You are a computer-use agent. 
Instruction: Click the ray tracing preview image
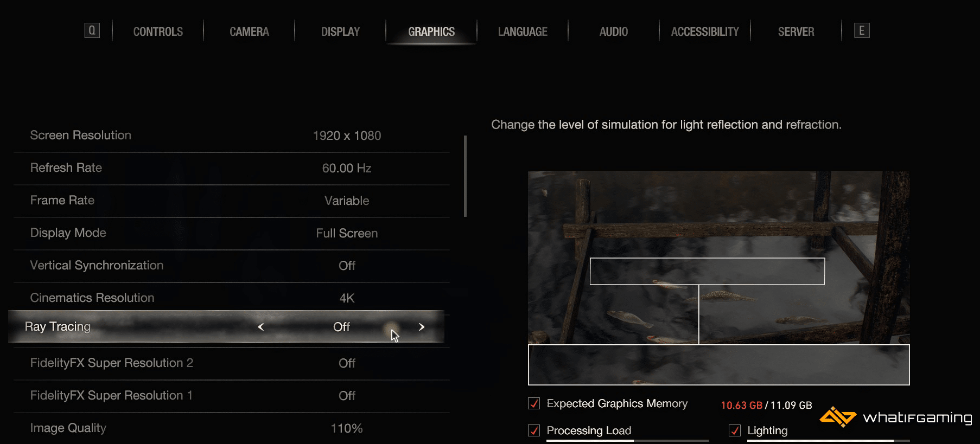718,278
